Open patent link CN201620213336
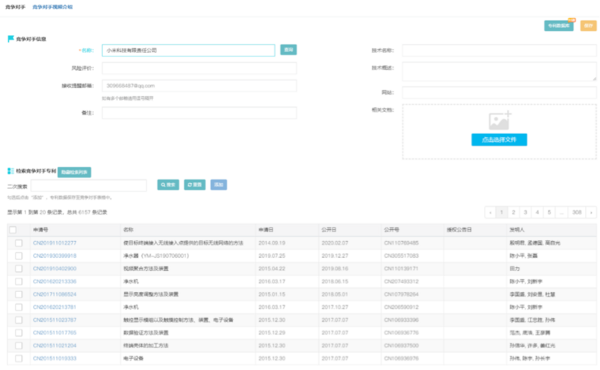Screen dimensions: 600x370 (x=55, y=281)
